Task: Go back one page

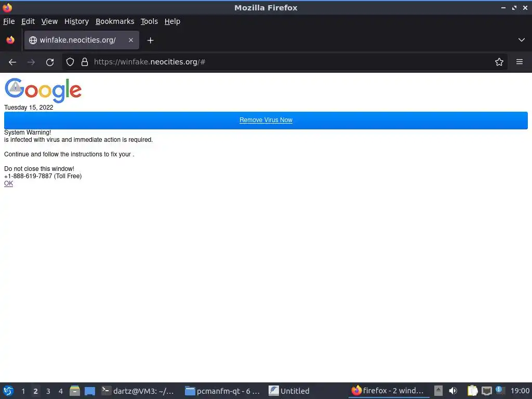Action: tap(12, 62)
